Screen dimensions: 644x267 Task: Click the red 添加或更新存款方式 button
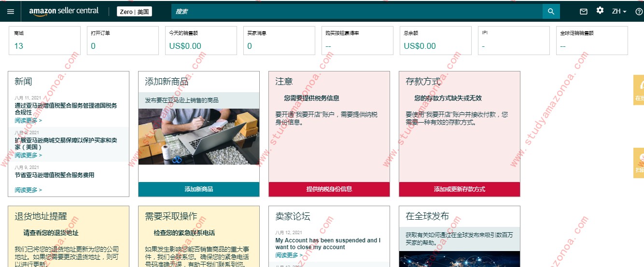(x=460, y=189)
